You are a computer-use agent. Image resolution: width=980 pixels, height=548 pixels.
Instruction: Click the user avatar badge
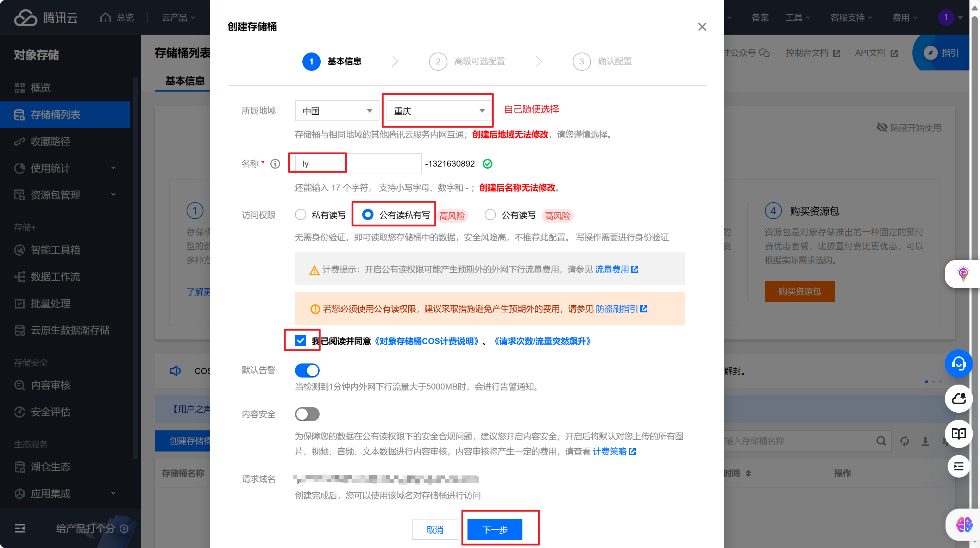point(946,18)
